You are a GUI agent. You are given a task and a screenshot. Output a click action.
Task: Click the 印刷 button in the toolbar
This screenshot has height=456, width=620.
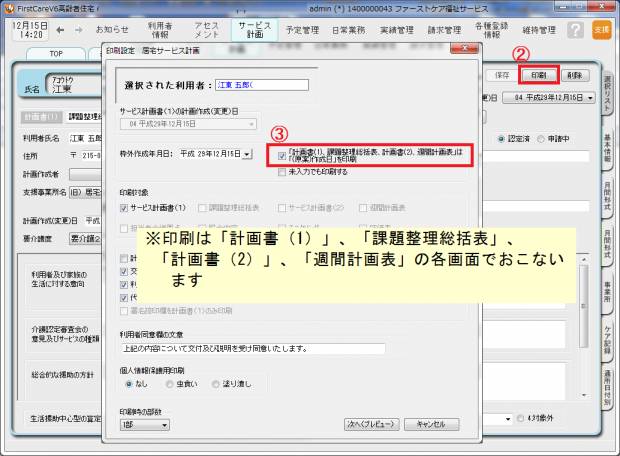tap(537, 75)
